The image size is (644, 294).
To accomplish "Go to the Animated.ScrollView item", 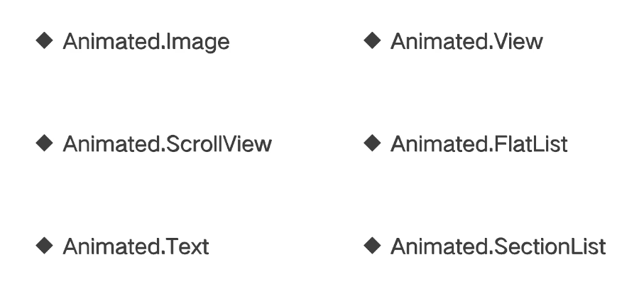I will click(167, 144).
